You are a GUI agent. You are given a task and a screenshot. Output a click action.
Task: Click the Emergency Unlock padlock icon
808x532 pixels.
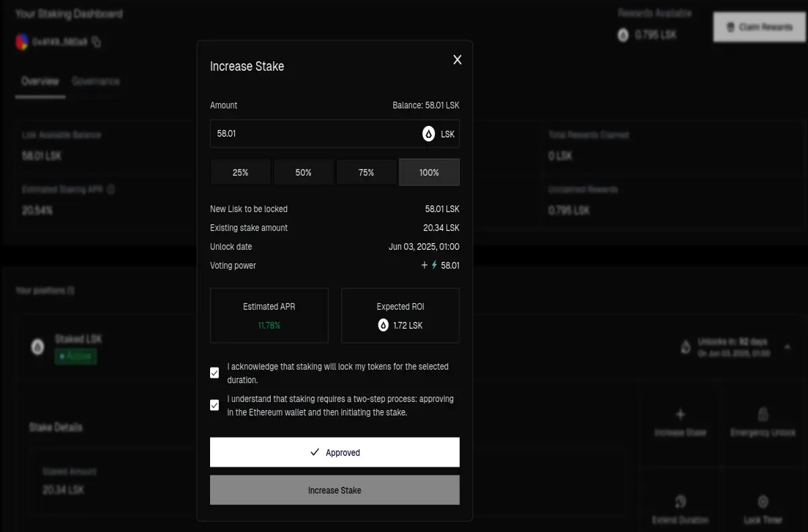pos(763,414)
